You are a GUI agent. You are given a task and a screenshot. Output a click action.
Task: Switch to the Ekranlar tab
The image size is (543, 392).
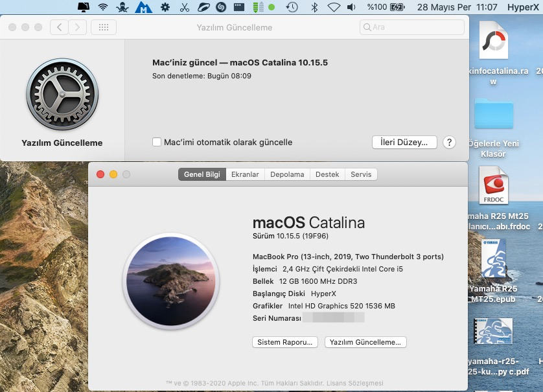click(245, 174)
